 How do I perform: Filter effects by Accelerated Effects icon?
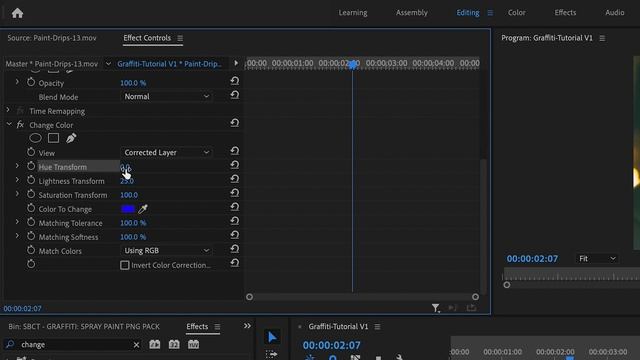155,344
